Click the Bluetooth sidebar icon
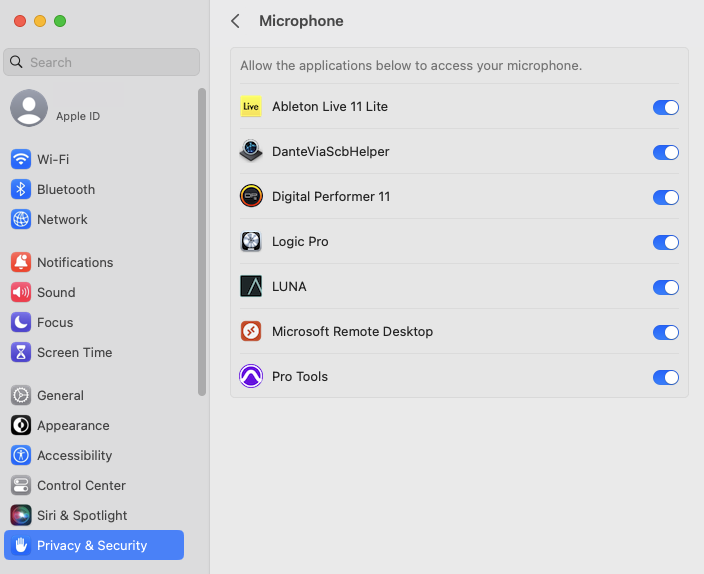The width and height of the screenshot is (704, 574). tap(21, 189)
